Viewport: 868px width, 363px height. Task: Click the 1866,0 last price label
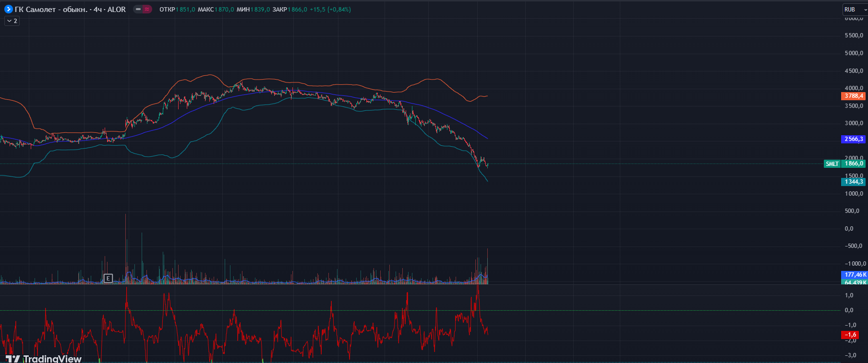pyautogui.click(x=854, y=164)
